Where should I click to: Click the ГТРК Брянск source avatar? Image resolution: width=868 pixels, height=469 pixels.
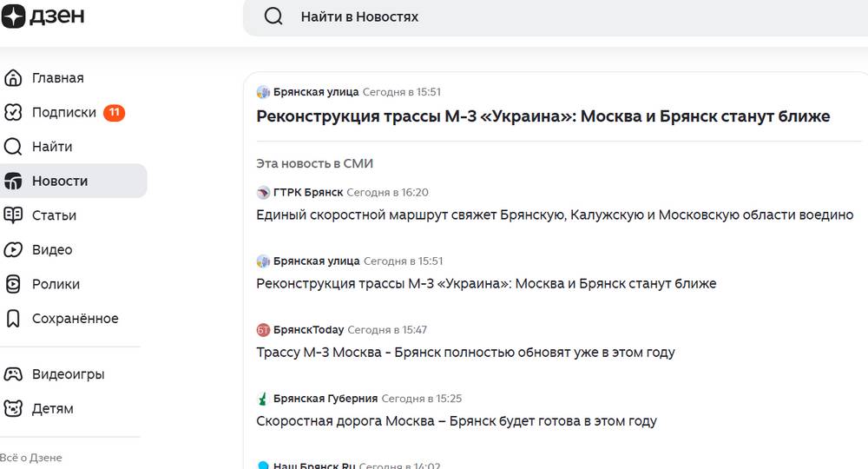tap(263, 193)
